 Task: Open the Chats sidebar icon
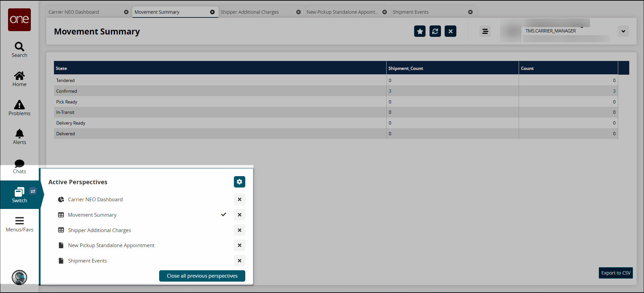click(x=19, y=166)
